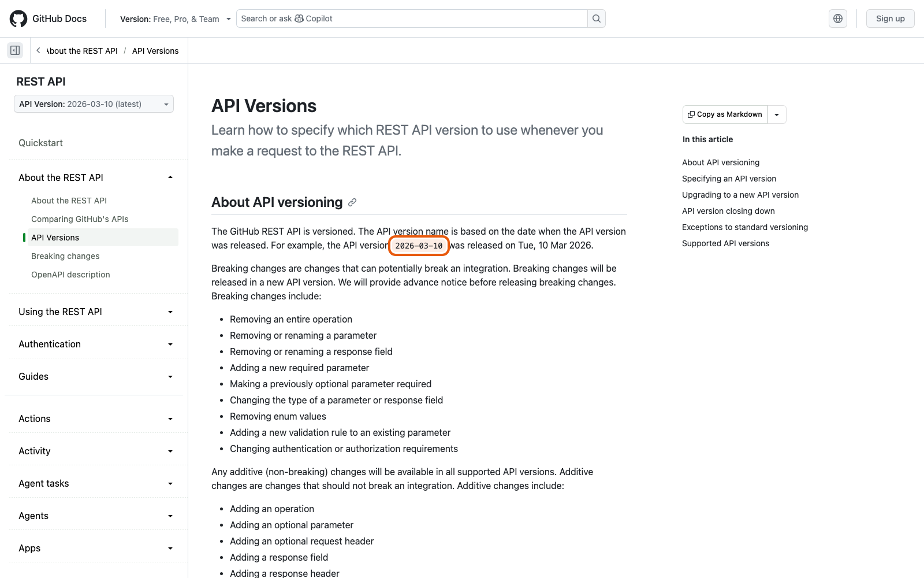The width and height of the screenshot is (924, 578).
Task: Jump to Supported API versions
Action: point(725,243)
